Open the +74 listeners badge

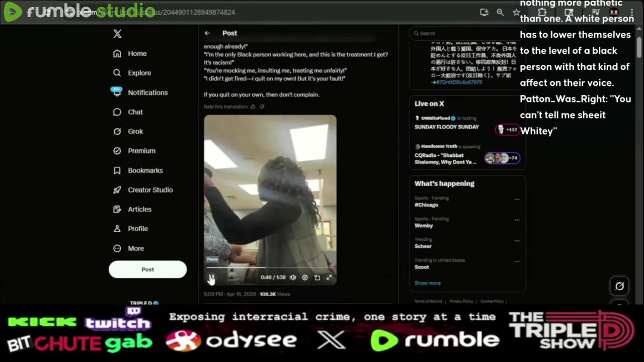click(x=502, y=158)
